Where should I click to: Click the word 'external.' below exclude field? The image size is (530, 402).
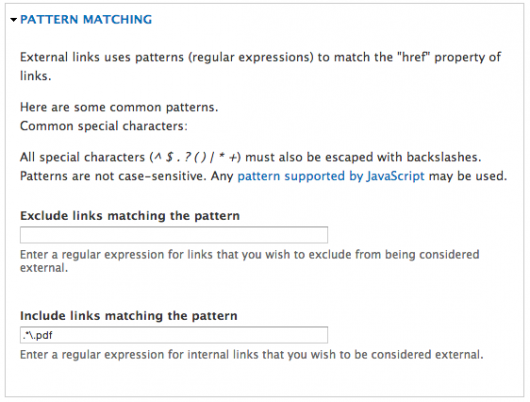44,268
